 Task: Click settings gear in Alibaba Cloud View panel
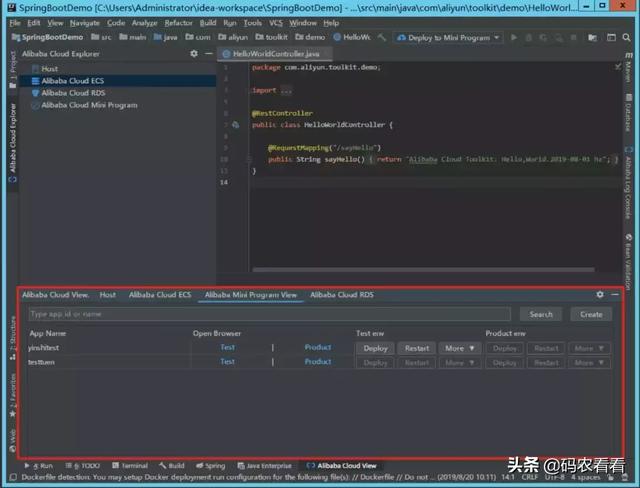600,295
